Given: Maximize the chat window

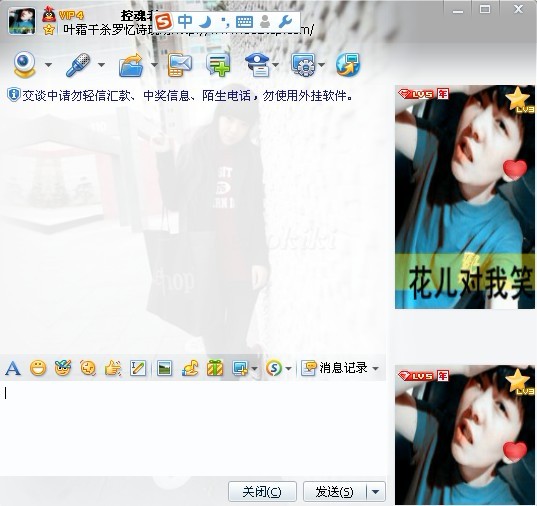Looking at the screenshot, I should pos(484,9).
